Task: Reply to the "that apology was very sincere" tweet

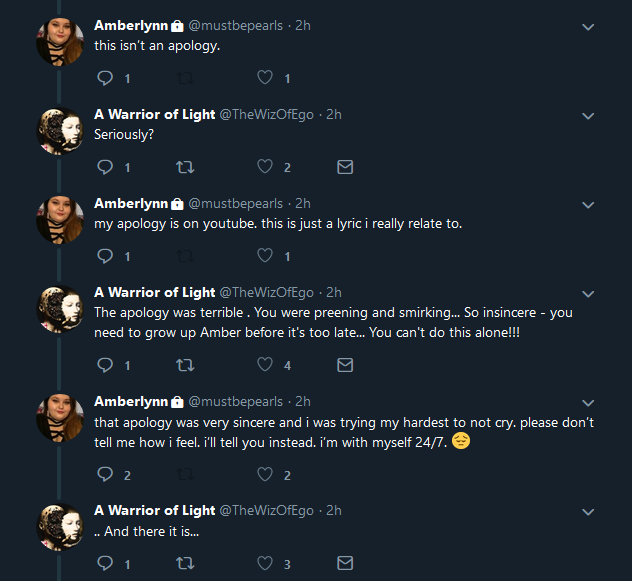Action: (x=105, y=474)
